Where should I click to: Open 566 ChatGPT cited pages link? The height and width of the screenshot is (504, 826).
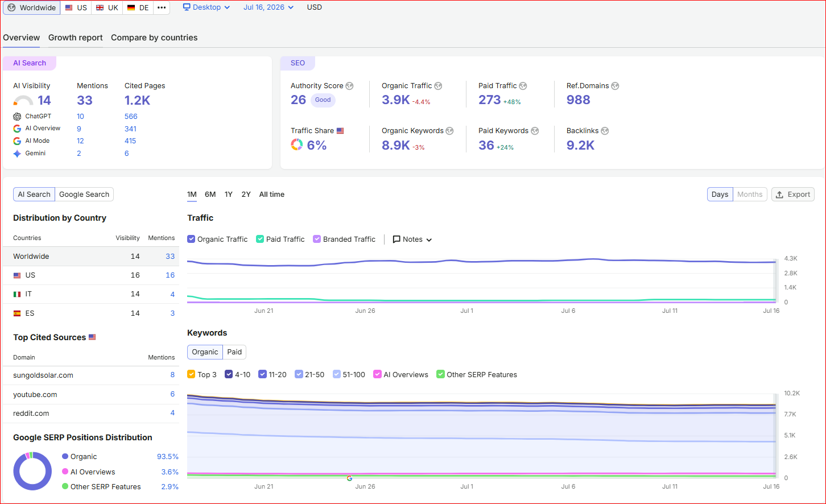[x=131, y=117]
